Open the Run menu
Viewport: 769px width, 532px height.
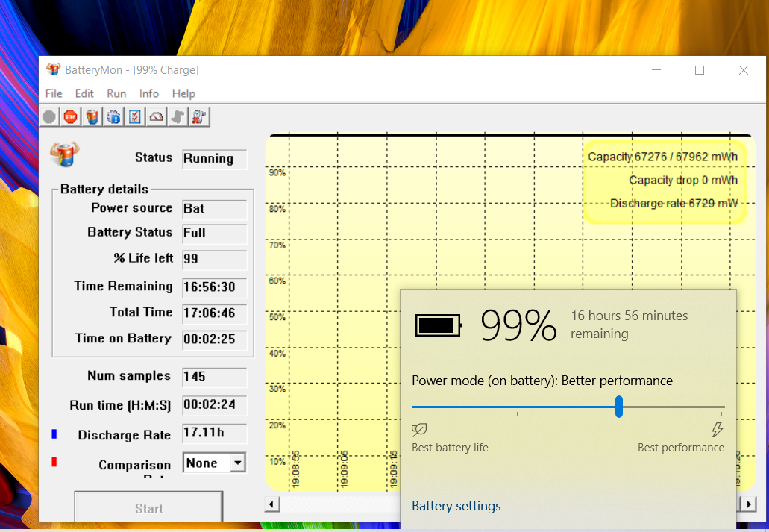tap(116, 93)
